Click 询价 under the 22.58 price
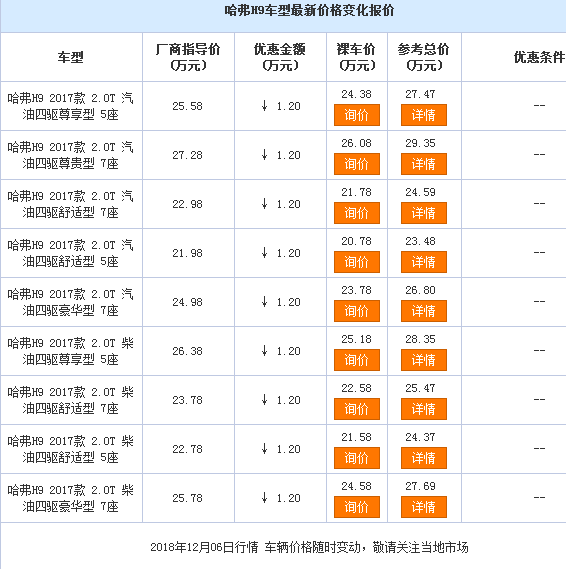This screenshot has height=569, width=566. (357, 409)
